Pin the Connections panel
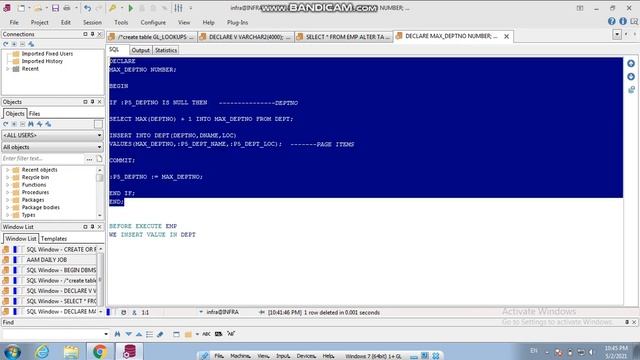This screenshot has height=360, width=640. (92, 34)
